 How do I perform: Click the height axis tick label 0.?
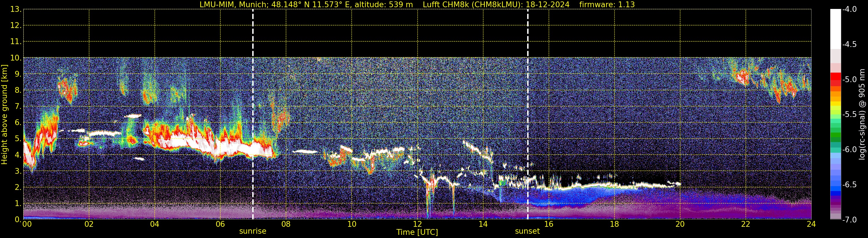[18, 220]
